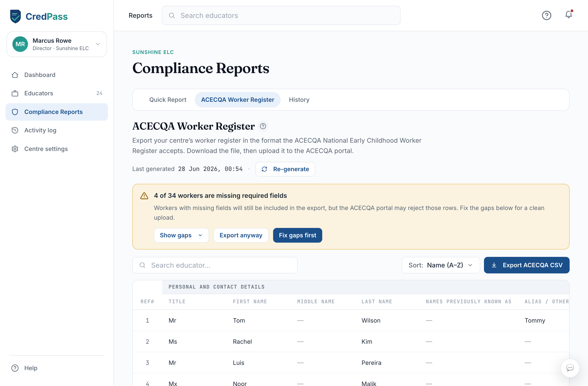588x386 pixels.
Task: Open the chat bubble widget
Action: [570, 368]
